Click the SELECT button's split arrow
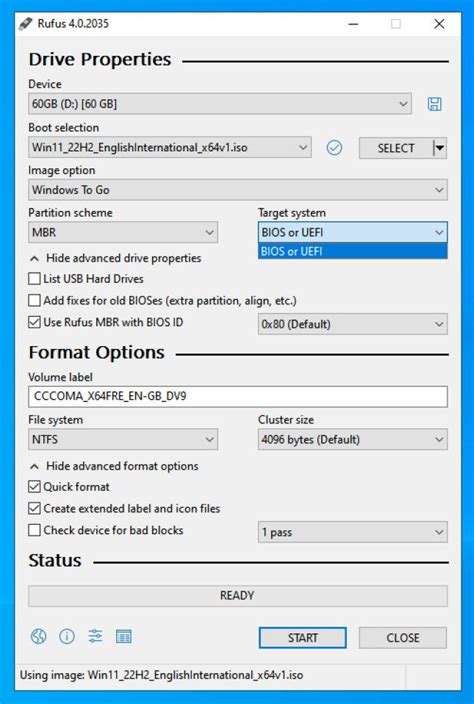474x704 pixels. tap(440, 148)
